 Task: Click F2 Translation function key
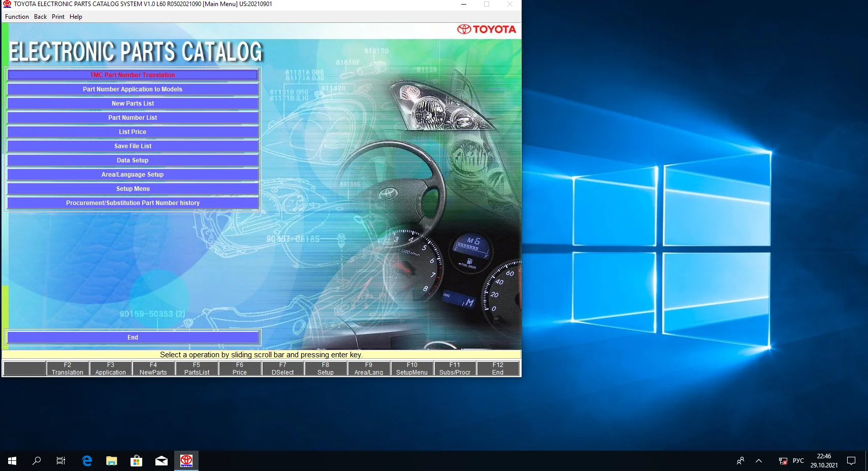(x=68, y=368)
